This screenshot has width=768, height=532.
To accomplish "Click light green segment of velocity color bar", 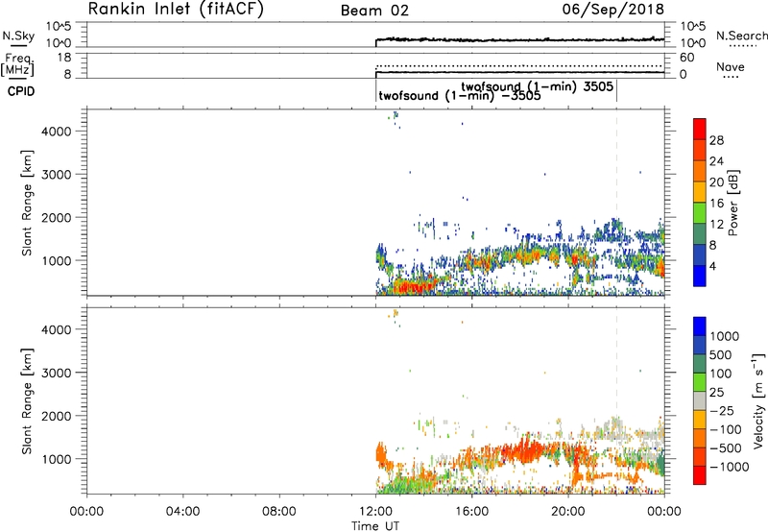I will coord(700,382).
